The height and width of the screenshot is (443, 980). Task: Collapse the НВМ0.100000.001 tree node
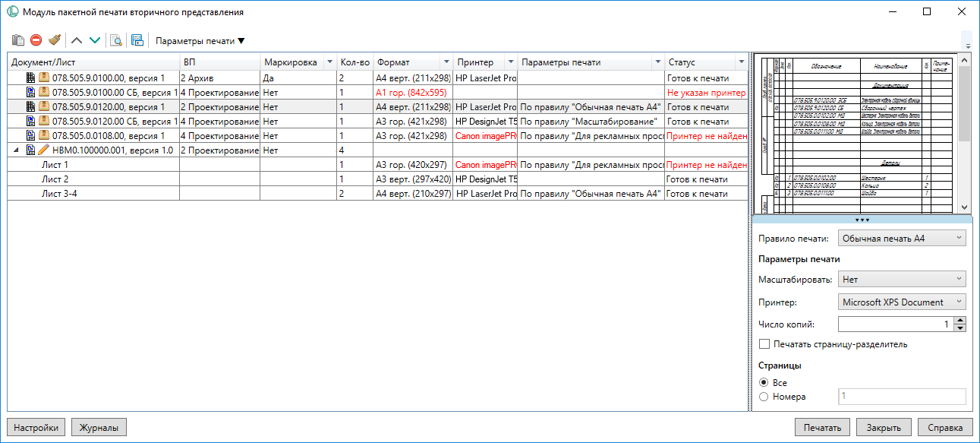[17, 150]
